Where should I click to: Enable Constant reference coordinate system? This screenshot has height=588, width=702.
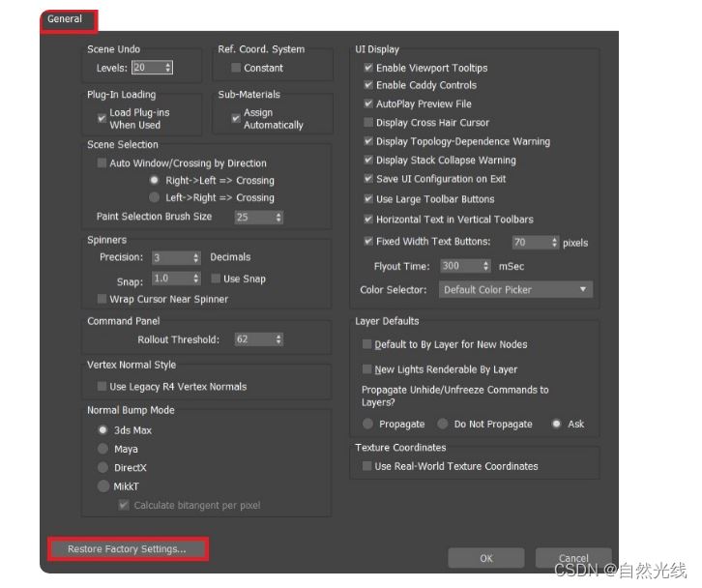coord(236,68)
